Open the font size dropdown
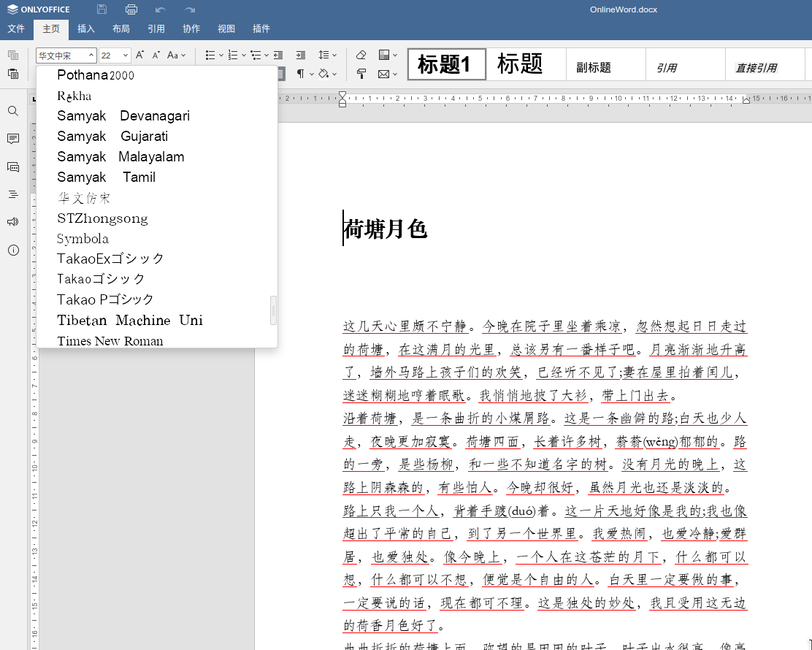The image size is (812, 650). 126,55
